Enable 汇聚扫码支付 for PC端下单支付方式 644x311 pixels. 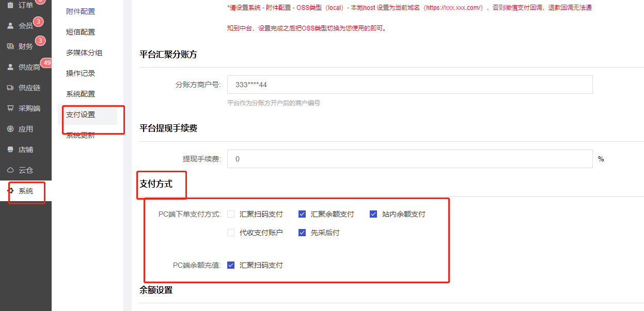(x=231, y=214)
